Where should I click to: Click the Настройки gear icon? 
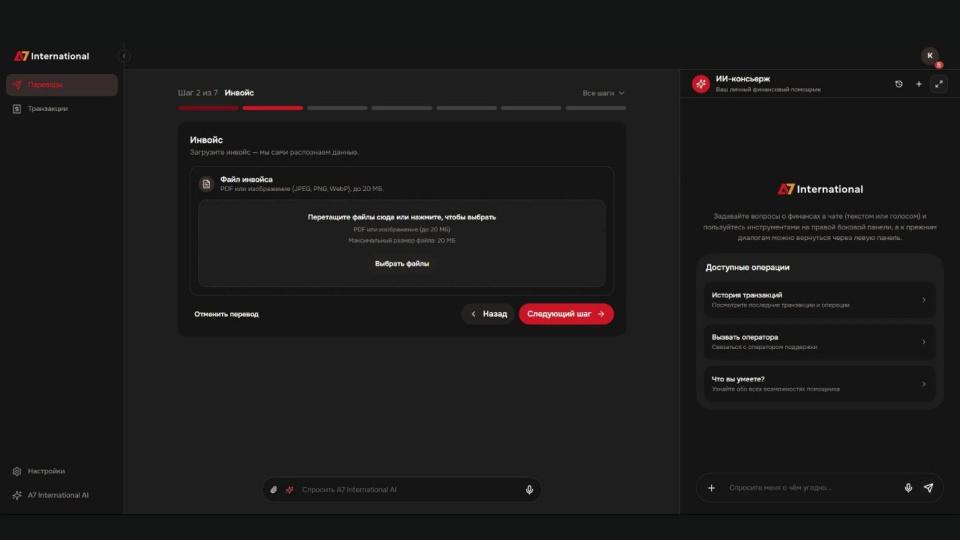pos(17,471)
